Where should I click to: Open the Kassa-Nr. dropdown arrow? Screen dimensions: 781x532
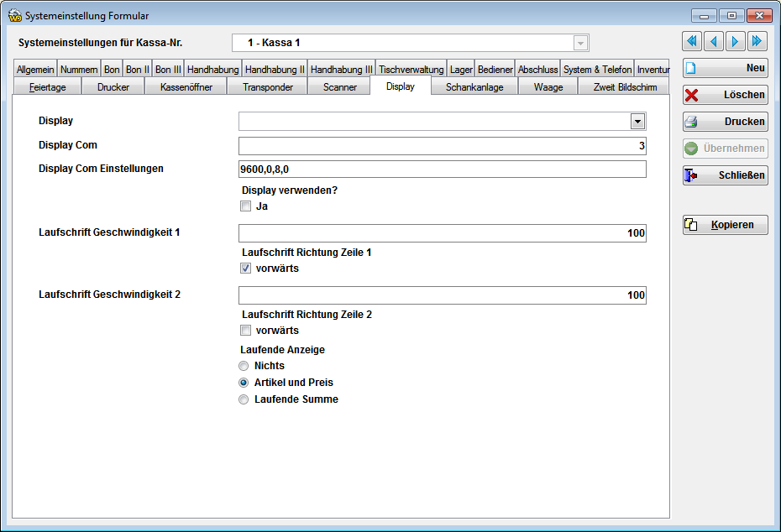(580, 44)
